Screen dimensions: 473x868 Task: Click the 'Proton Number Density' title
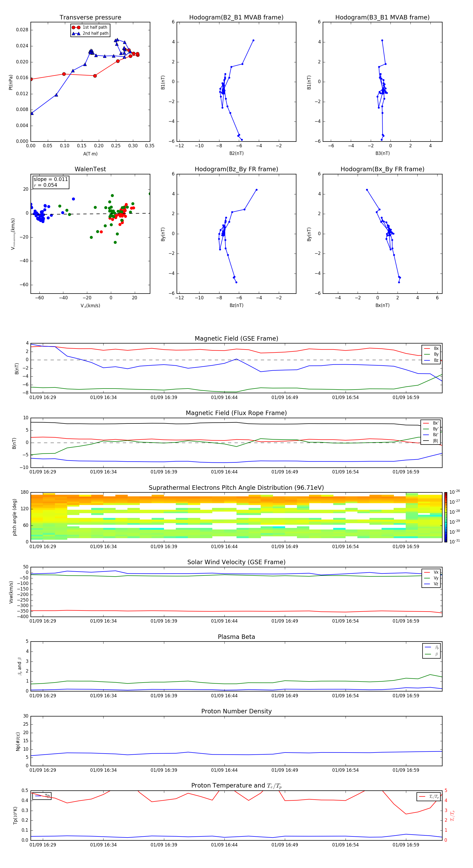(x=236, y=712)
